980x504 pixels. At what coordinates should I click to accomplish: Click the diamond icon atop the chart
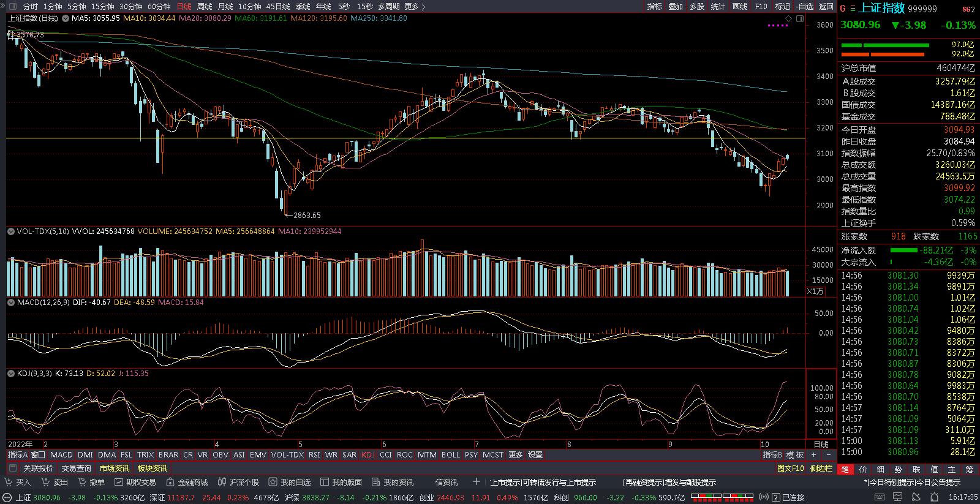click(790, 19)
